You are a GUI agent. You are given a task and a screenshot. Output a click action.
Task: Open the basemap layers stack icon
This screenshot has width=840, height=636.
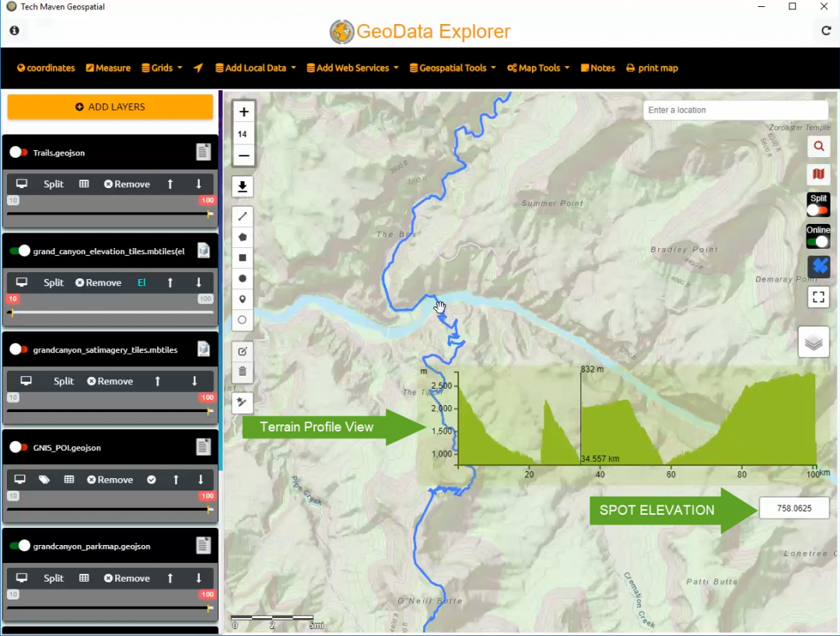click(814, 341)
